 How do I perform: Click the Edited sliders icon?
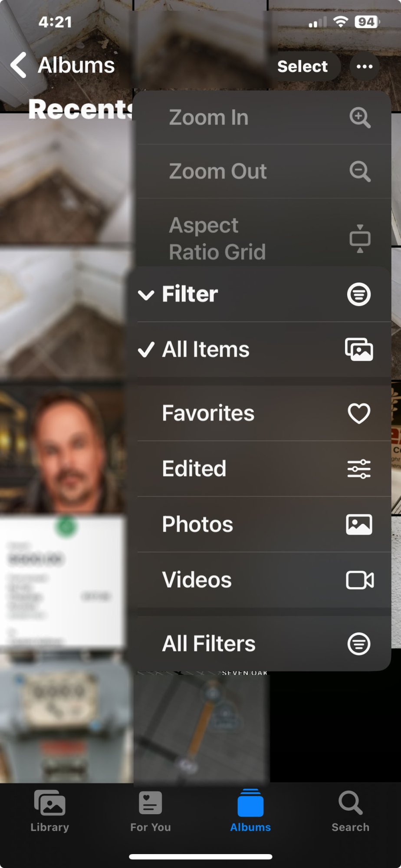[359, 469]
